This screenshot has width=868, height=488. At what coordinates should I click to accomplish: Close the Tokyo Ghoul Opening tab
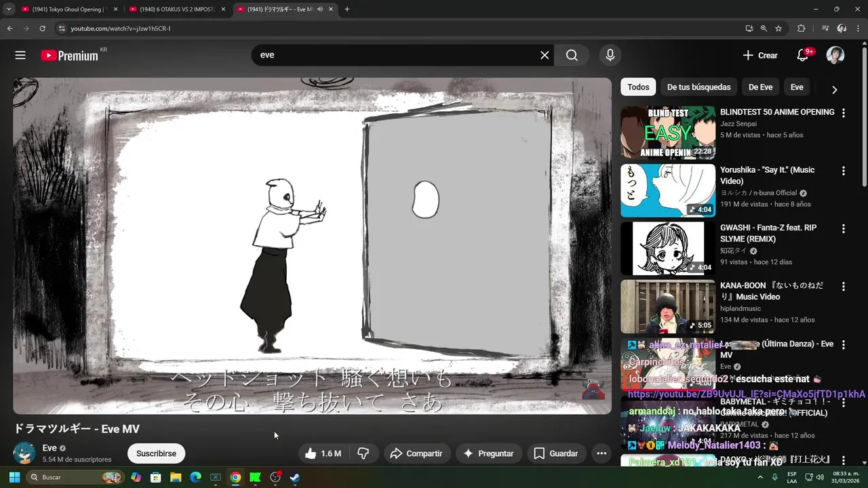tap(115, 9)
